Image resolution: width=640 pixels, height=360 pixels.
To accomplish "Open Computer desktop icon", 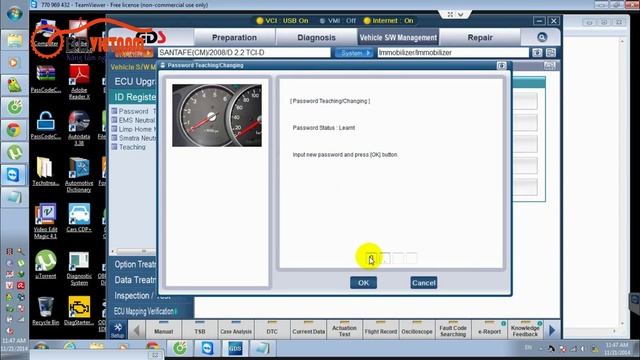I will pos(45,33).
